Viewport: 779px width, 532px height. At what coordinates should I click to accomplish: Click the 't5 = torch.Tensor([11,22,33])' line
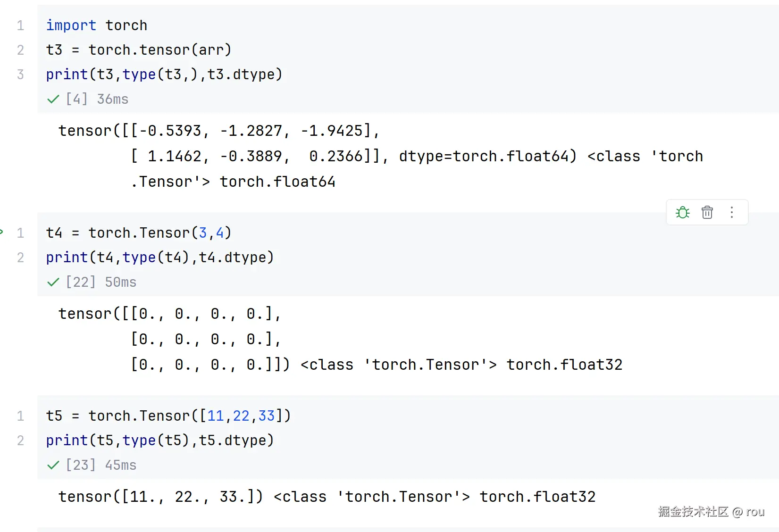tap(168, 416)
